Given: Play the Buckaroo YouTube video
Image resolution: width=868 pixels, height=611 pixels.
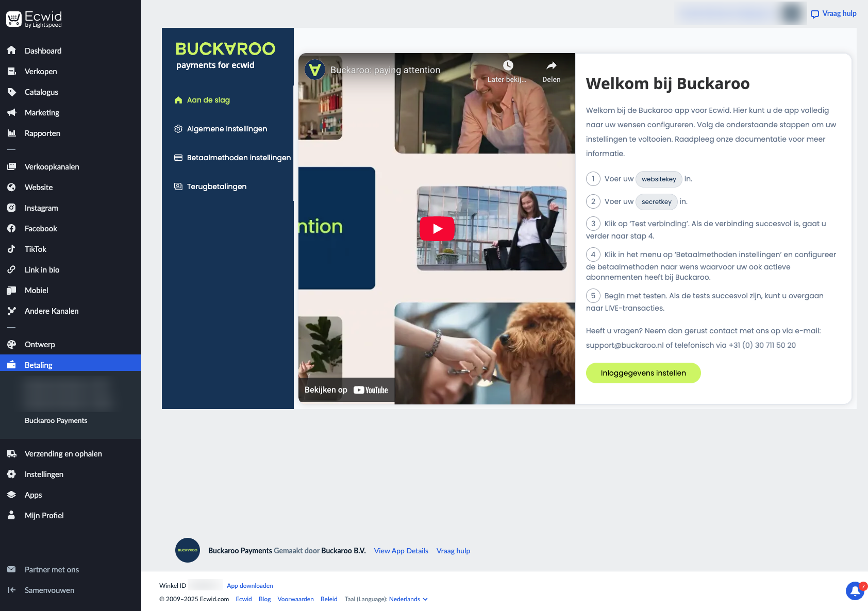Looking at the screenshot, I should tap(437, 229).
